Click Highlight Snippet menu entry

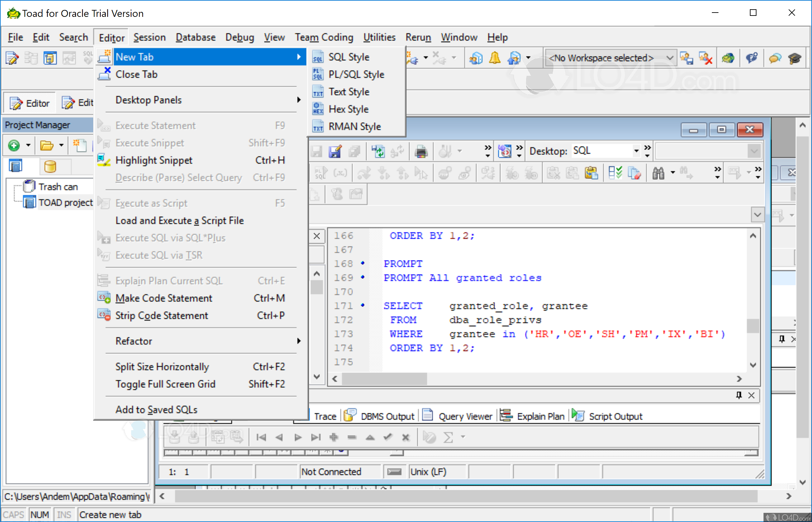[154, 160]
